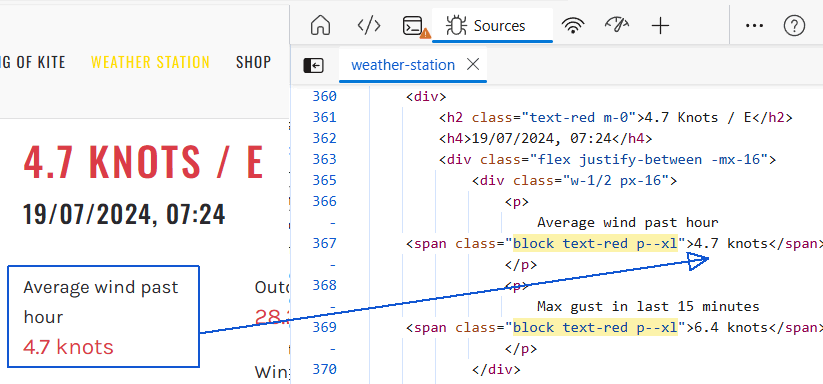The height and width of the screenshot is (384, 823).
Task: Open the Console panel icon
Action: [416, 26]
